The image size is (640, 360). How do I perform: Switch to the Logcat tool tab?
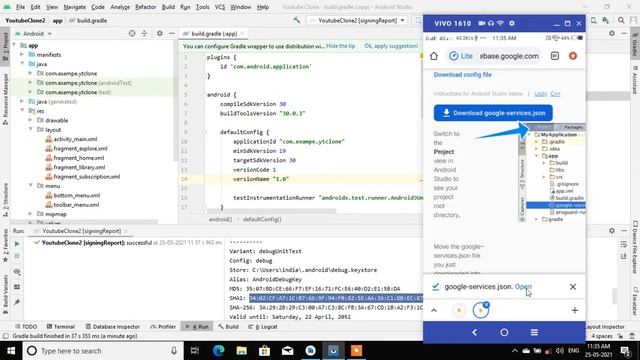click(x=262, y=327)
